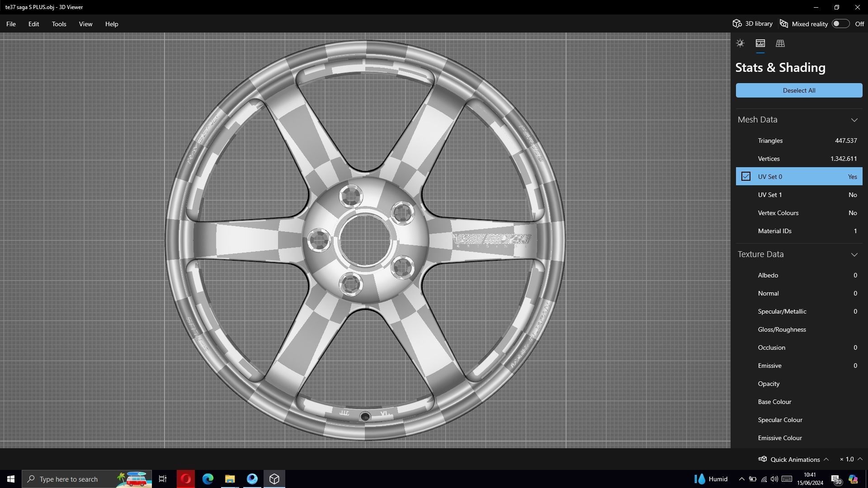Click the Mixed reality cube icon

(784, 23)
